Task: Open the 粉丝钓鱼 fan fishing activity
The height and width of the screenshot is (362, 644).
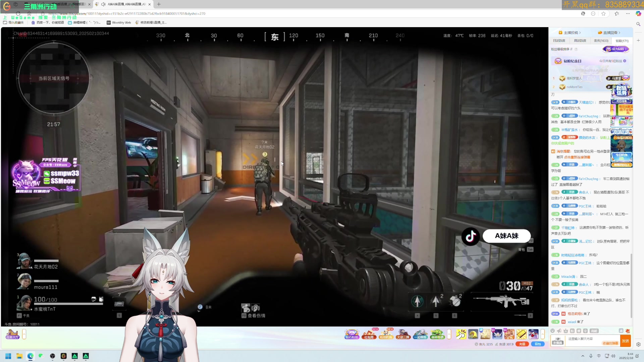Action: pyautogui.click(x=386, y=334)
